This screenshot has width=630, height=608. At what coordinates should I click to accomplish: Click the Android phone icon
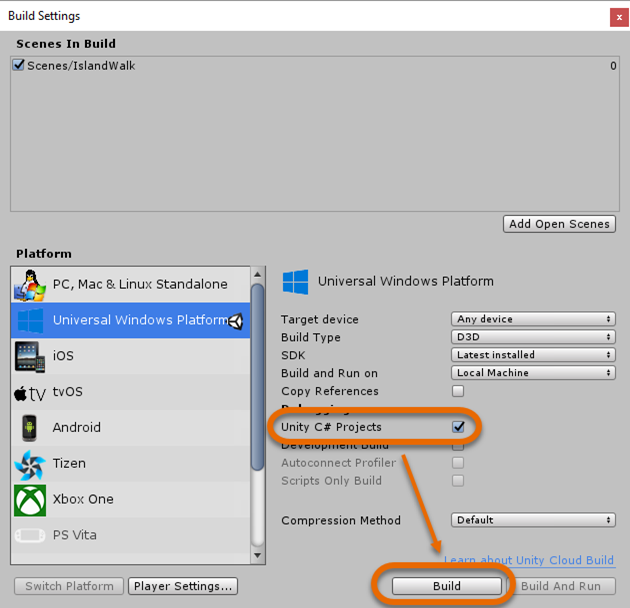point(29,428)
